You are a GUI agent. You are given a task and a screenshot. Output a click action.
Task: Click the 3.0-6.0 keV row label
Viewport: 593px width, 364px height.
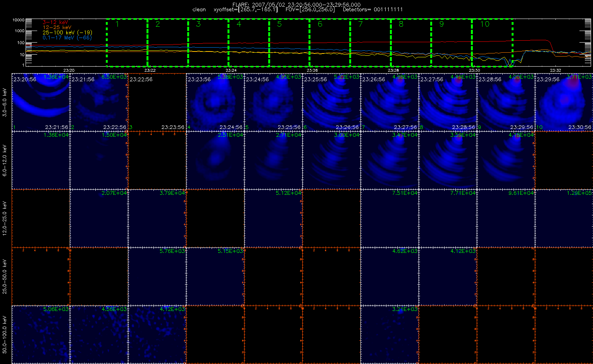pos(5,102)
